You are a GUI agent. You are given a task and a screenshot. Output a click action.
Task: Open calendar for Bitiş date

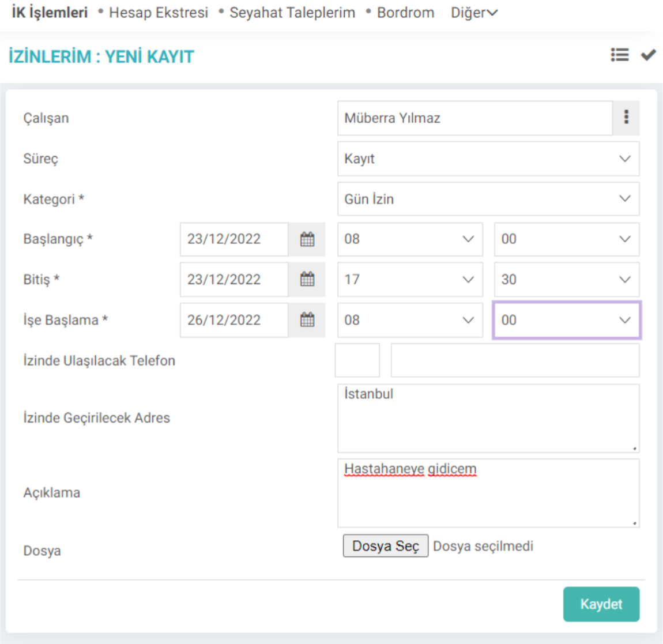(x=307, y=280)
